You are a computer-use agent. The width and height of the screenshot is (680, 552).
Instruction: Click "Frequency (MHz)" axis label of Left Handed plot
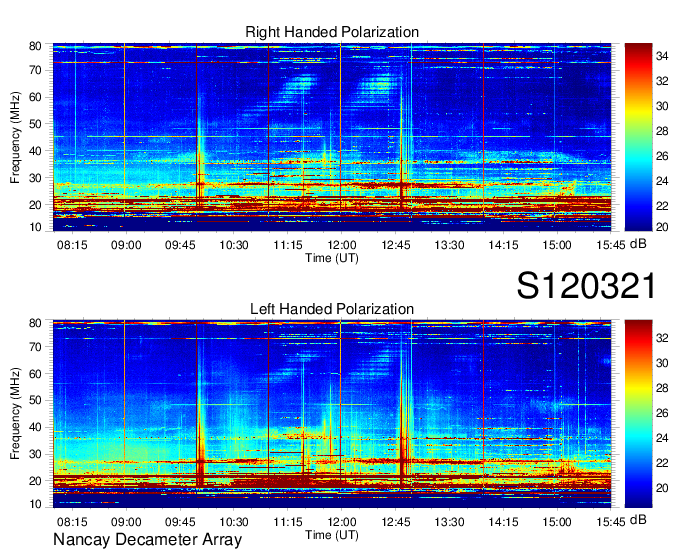click(15, 414)
